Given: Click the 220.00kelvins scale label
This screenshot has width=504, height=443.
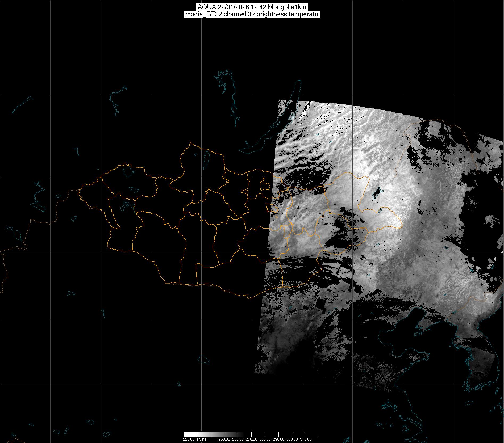Looking at the screenshot, I should (194, 439).
